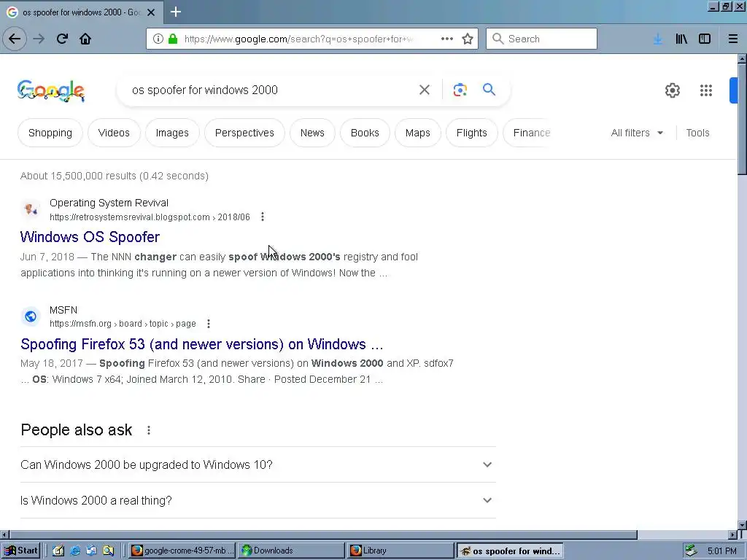Switch to Library taskbar window

(x=400, y=551)
